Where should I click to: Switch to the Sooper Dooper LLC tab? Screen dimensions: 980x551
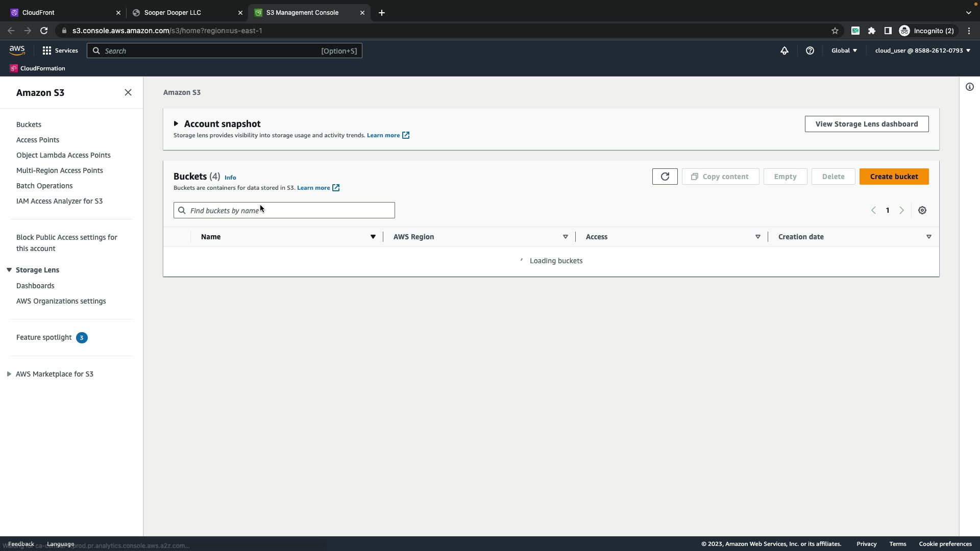click(184, 13)
